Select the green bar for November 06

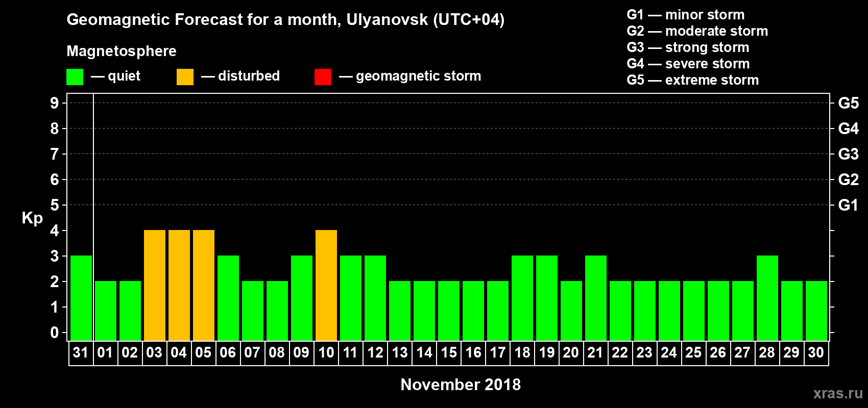point(228,298)
